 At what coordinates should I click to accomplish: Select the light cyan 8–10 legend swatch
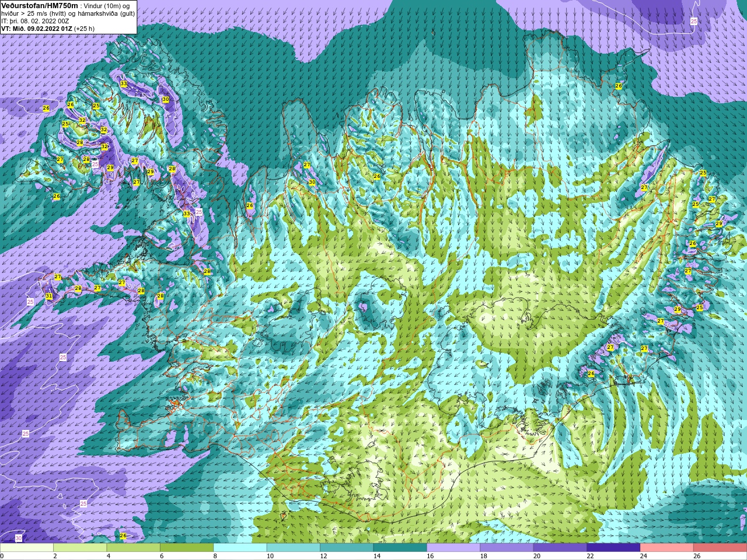[x=240, y=548]
